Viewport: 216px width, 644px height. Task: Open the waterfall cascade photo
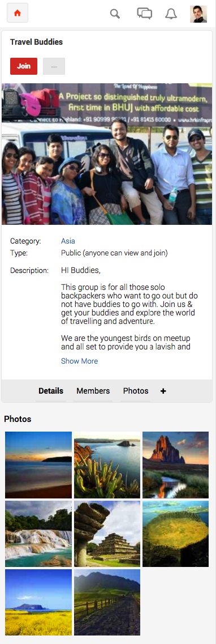coord(38,534)
